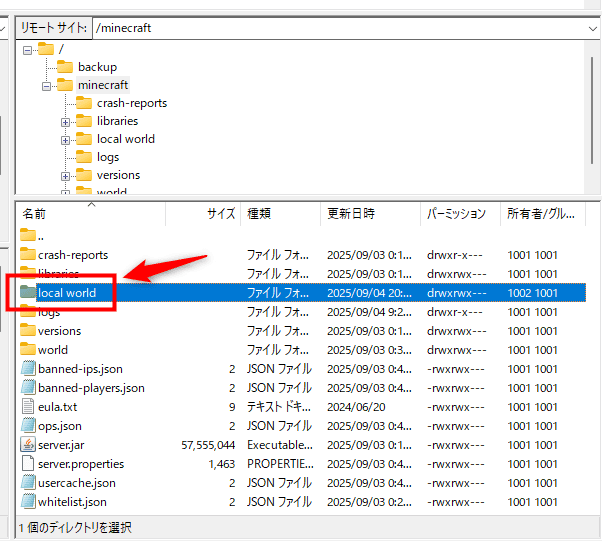The height and width of the screenshot is (541, 602).
Task: Click local world owner 1002 1001
Action: coord(532,293)
